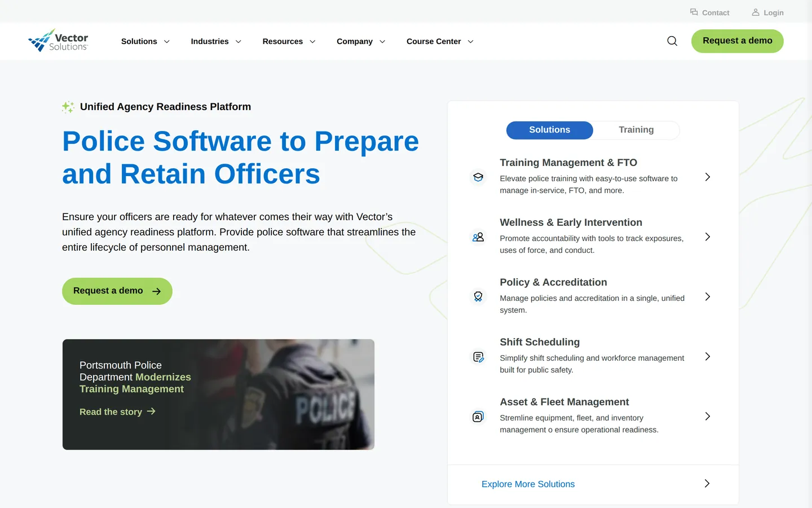Click the Policy & Accreditation badge icon
This screenshot has height=508, width=812.
(478, 297)
